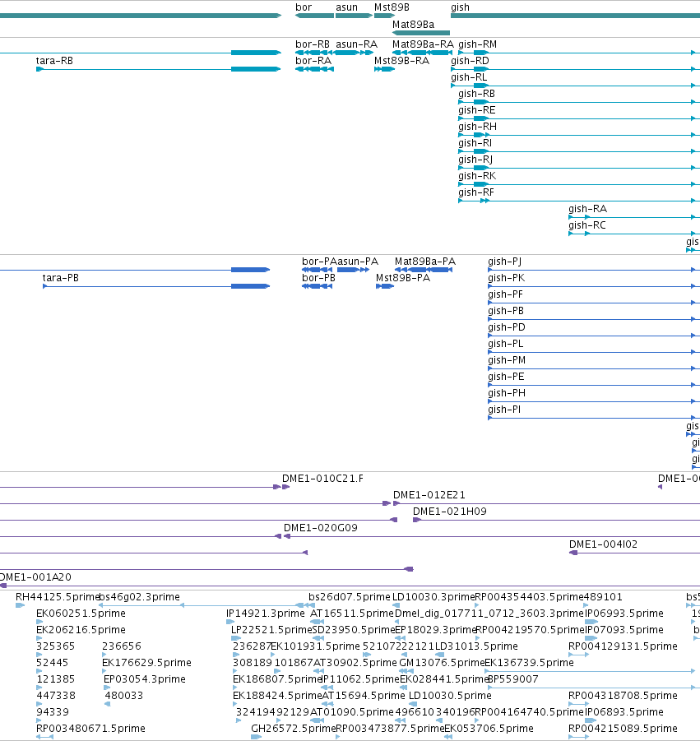Open protein bor-PA
The height and width of the screenshot is (741, 700).
[x=319, y=262]
